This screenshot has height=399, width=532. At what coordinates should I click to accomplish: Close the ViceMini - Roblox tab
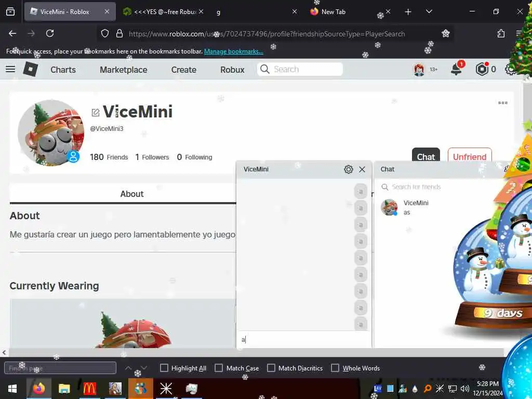click(x=107, y=11)
